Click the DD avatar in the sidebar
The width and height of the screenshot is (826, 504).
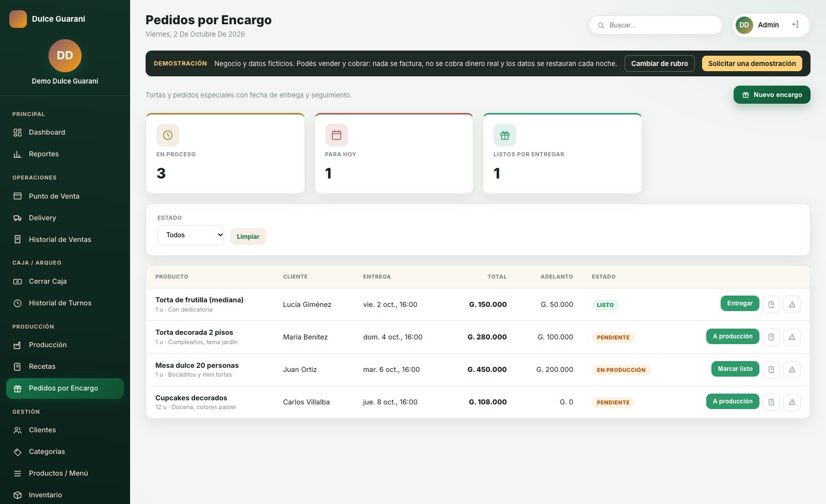click(65, 56)
